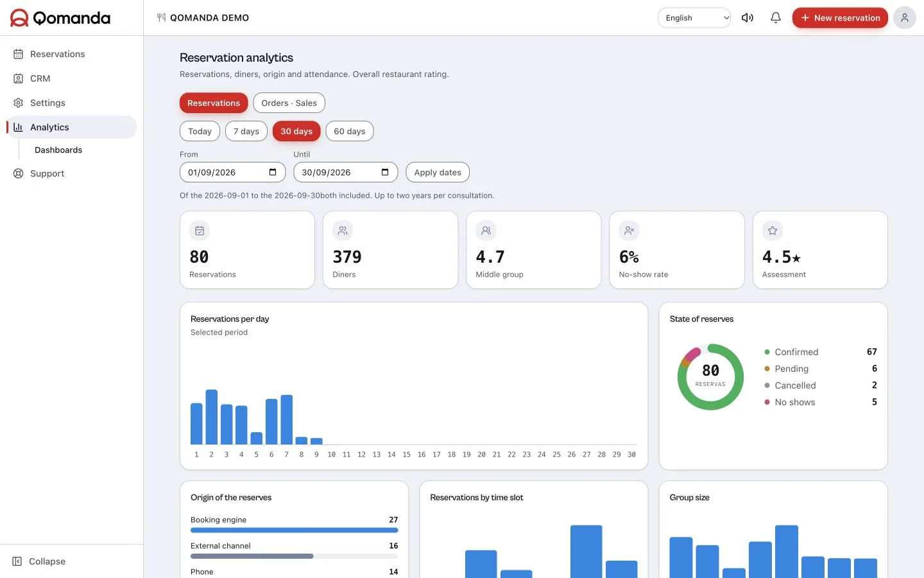
Task: Select the 60 days period filter
Action: [350, 131]
